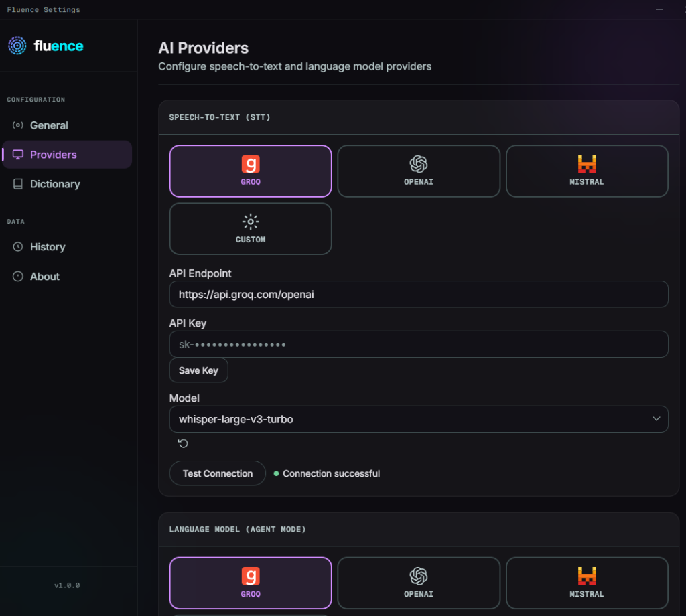
Task: Click the Providers monitor icon
Action: (18, 154)
